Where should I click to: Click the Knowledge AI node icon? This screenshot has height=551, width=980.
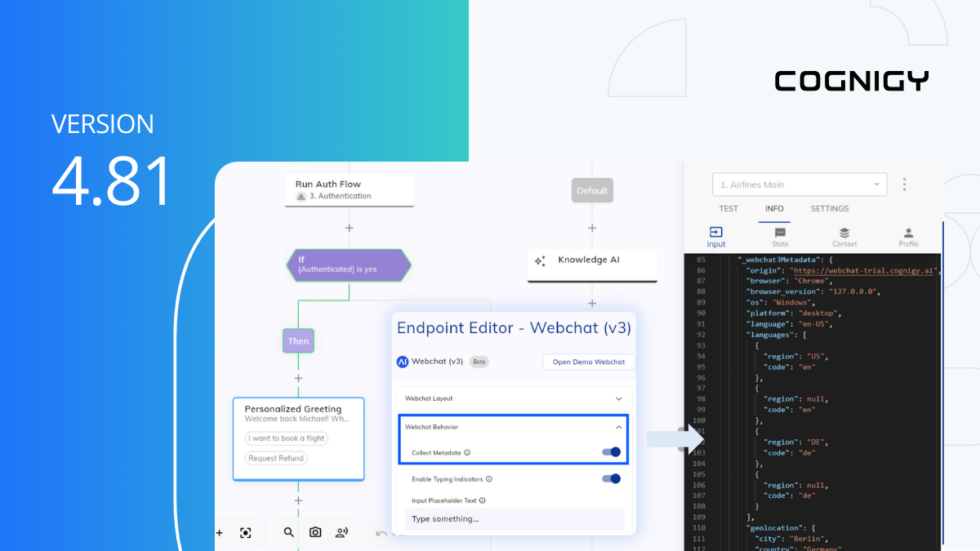click(539, 261)
